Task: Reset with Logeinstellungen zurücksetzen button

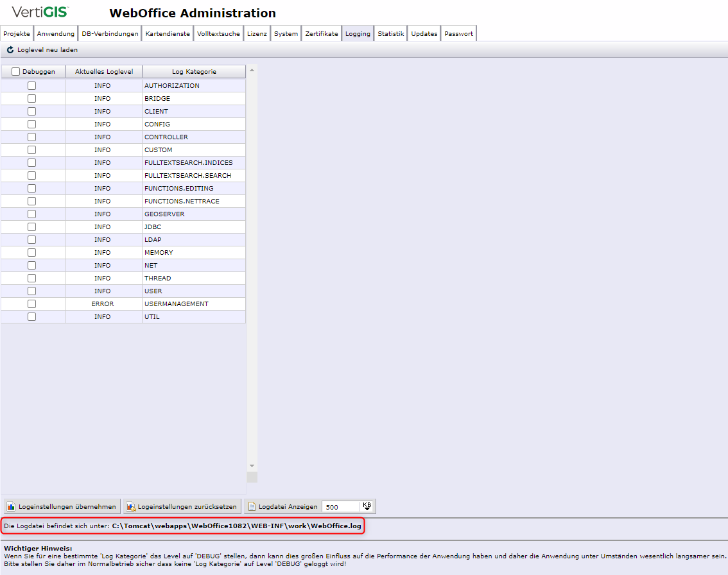Action: pyautogui.click(x=182, y=507)
